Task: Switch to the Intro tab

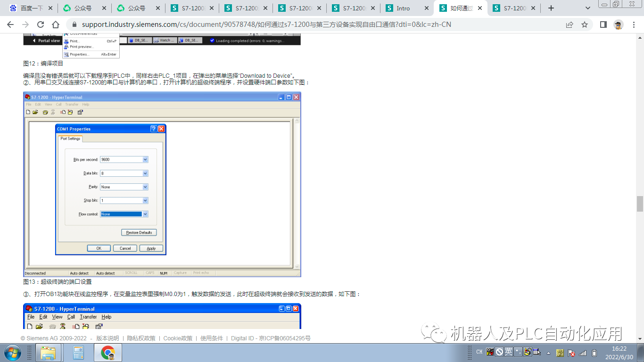Action: [407, 8]
